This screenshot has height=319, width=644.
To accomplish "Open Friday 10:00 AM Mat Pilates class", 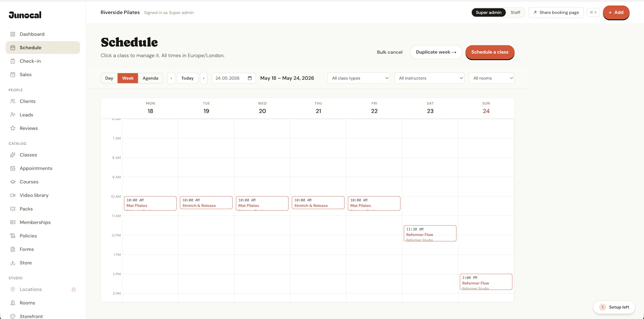I will point(374,203).
